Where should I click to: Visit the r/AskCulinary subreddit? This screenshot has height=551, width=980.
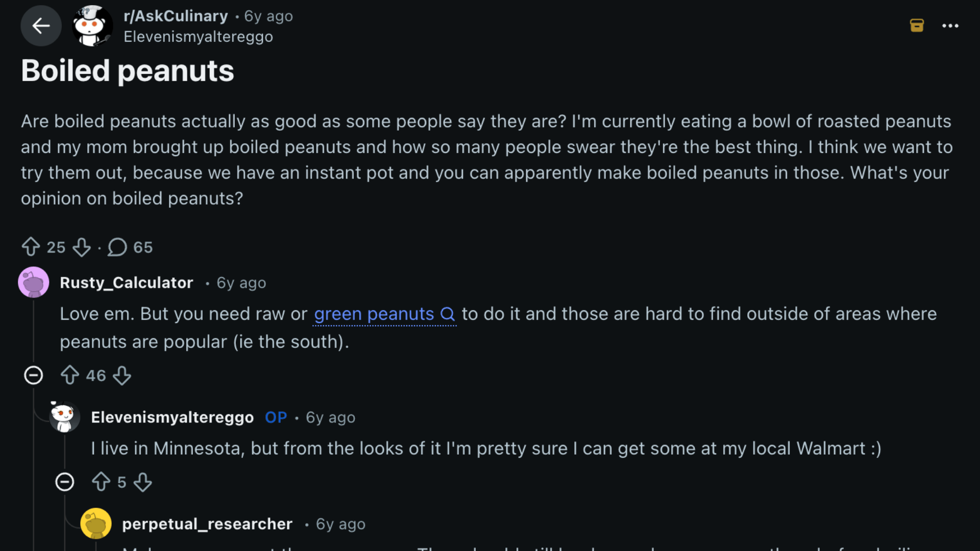pyautogui.click(x=176, y=16)
